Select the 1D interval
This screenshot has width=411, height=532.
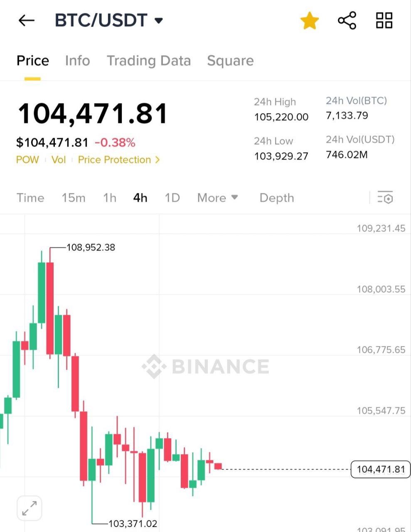tap(172, 198)
